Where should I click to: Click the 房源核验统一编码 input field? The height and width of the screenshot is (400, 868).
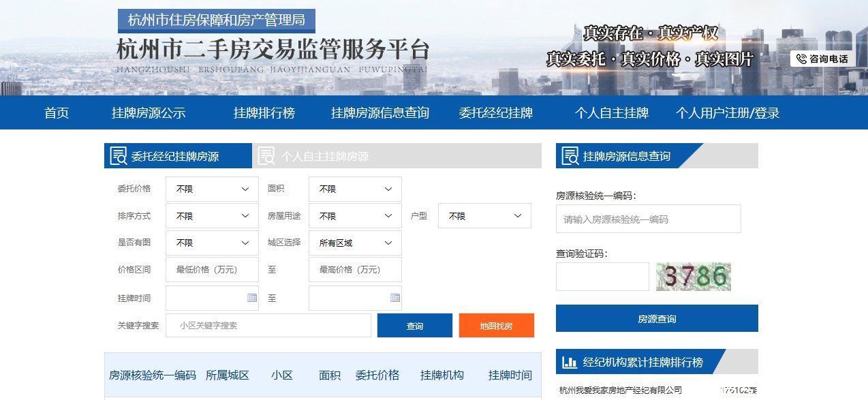(x=647, y=219)
